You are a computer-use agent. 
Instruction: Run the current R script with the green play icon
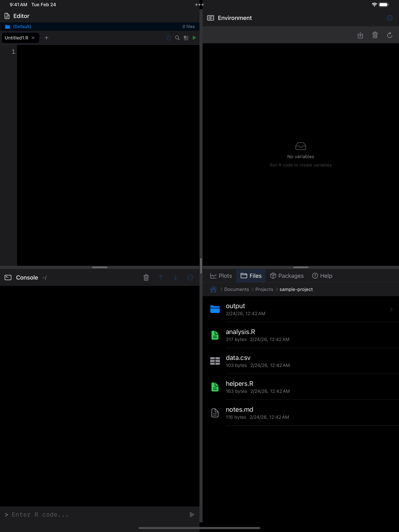point(194,38)
